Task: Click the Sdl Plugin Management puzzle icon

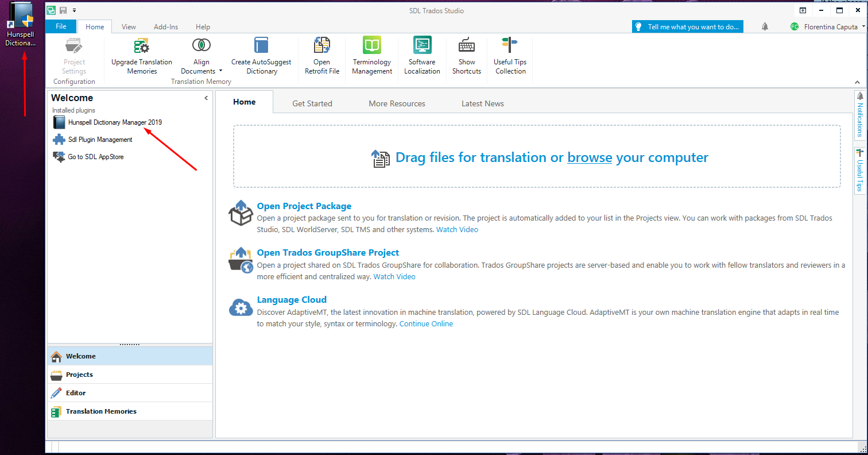Action: (x=59, y=140)
